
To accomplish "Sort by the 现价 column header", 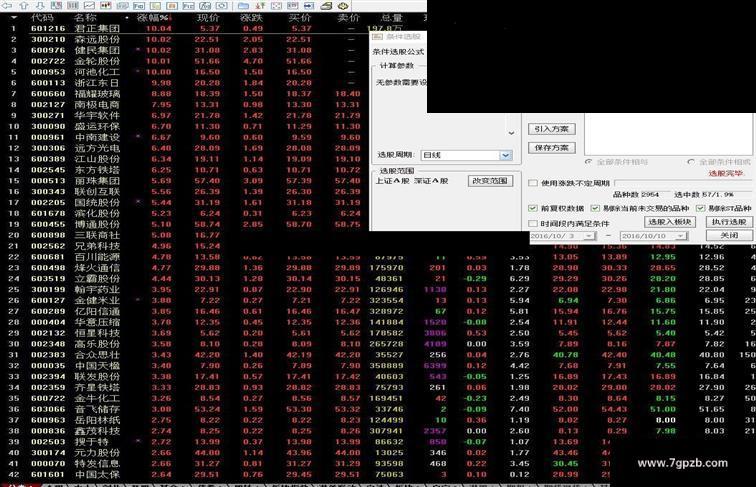I will click(208, 18).
